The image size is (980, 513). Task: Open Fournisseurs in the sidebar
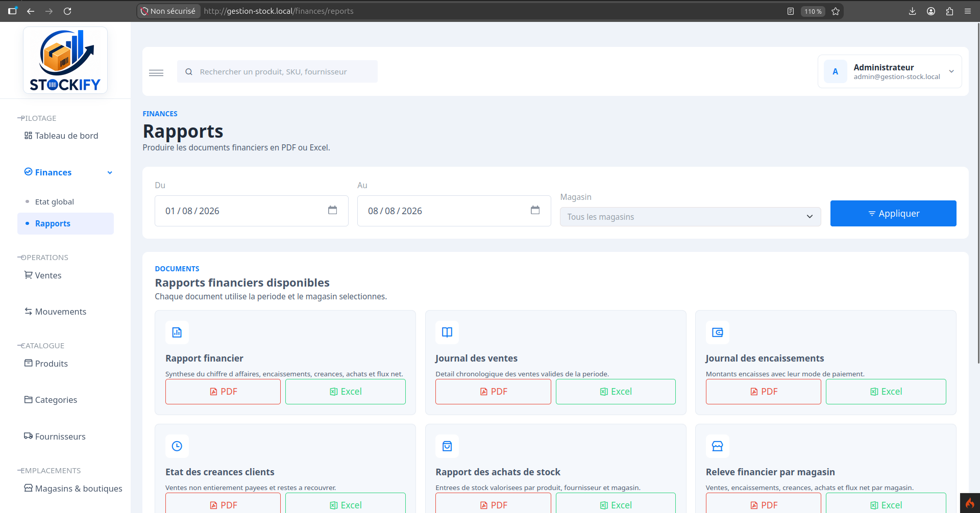pyautogui.click(x=55, y=437)
